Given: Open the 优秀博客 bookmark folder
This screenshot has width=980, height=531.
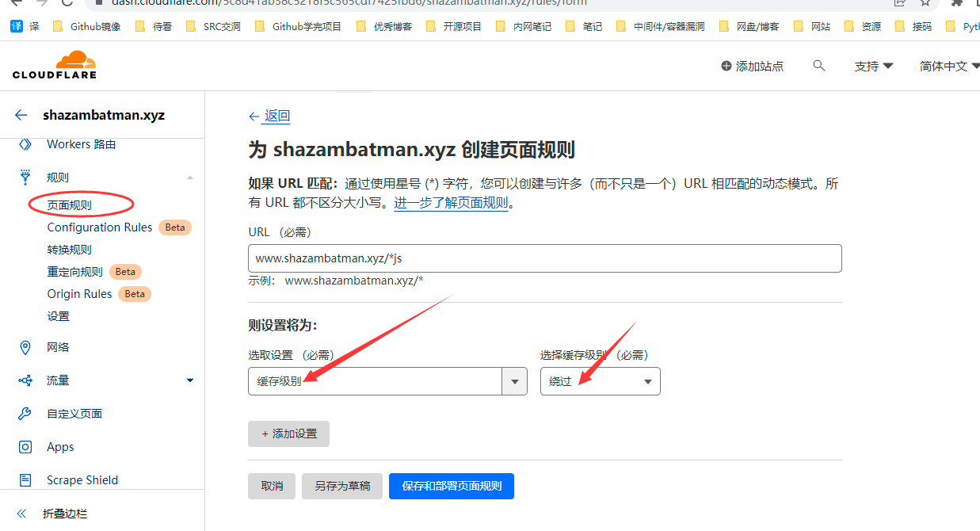Looking at the screenshot, I should pyautogui.click(x=384, y=26).
